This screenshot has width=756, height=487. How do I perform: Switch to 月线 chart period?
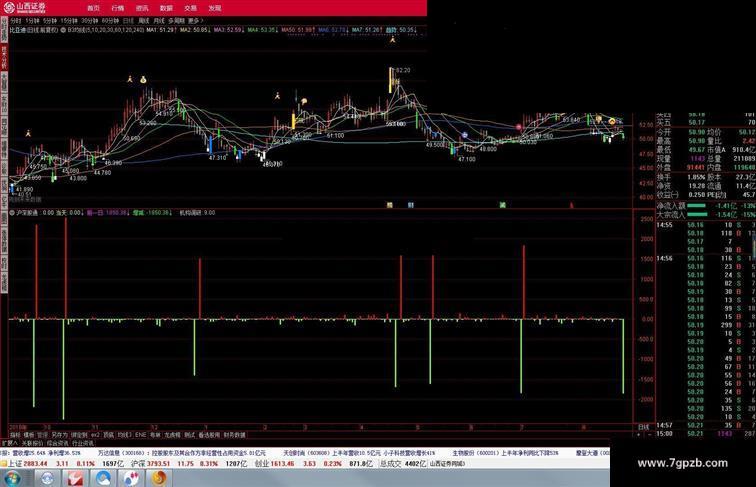[159, 21]
